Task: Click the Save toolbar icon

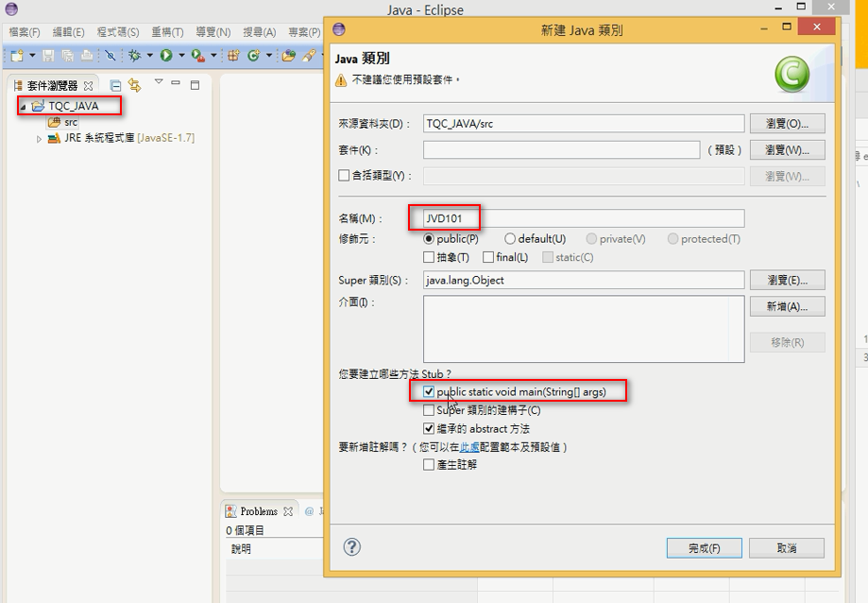Action: (x=48, y=56)
